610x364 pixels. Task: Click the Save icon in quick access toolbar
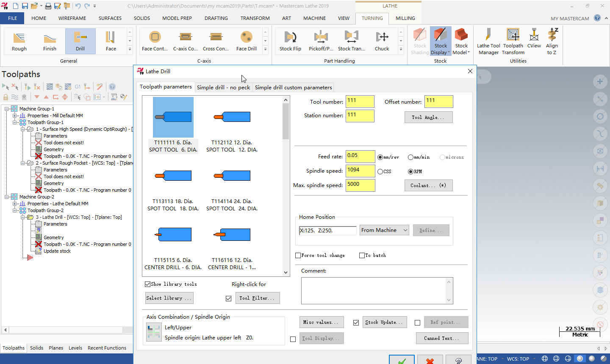[25, 6]
